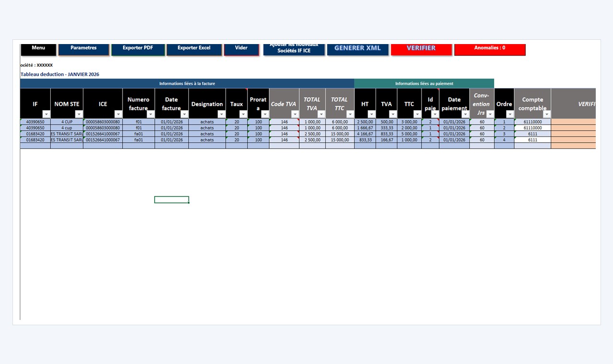Click the red VERIFIER button
Screen dimensions: 613x364
tap(421, 49)
